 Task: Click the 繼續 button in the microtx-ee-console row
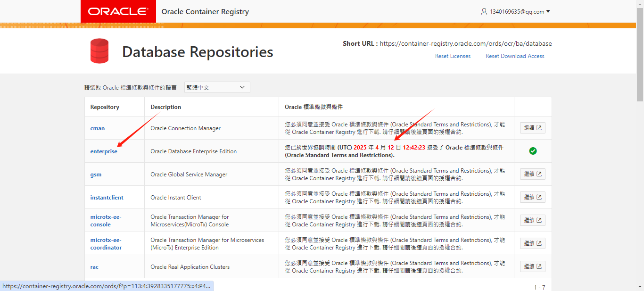(533, 220)
